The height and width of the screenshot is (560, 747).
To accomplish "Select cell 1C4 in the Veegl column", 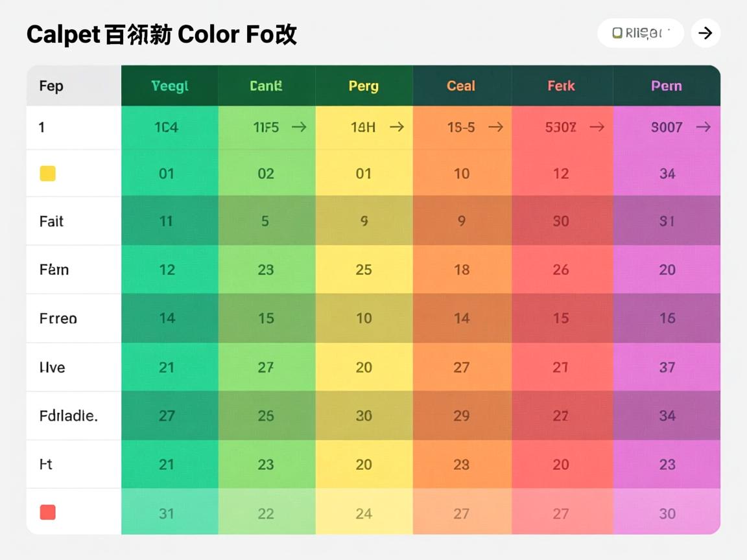I will [167, 127].
